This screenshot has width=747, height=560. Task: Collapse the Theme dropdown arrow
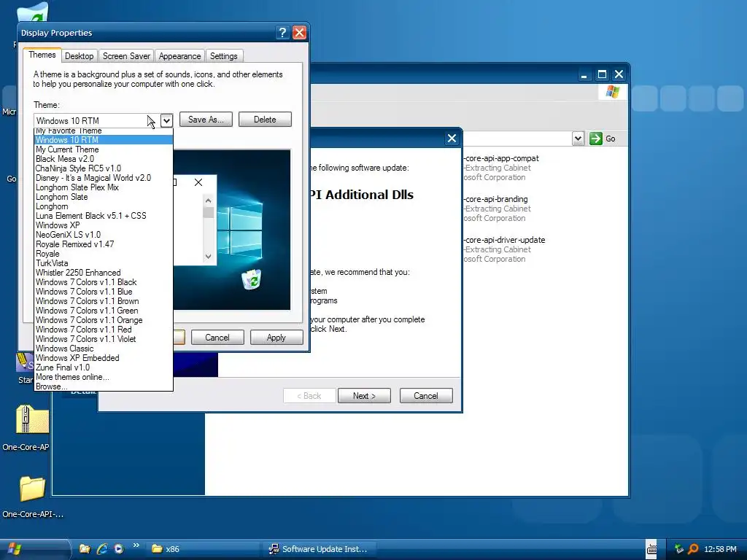[166, 120]
